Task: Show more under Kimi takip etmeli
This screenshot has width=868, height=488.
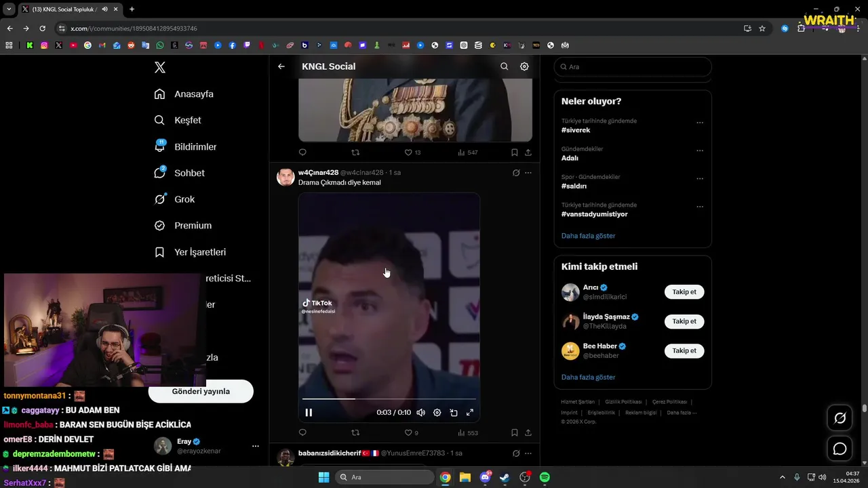Action: 588,377
